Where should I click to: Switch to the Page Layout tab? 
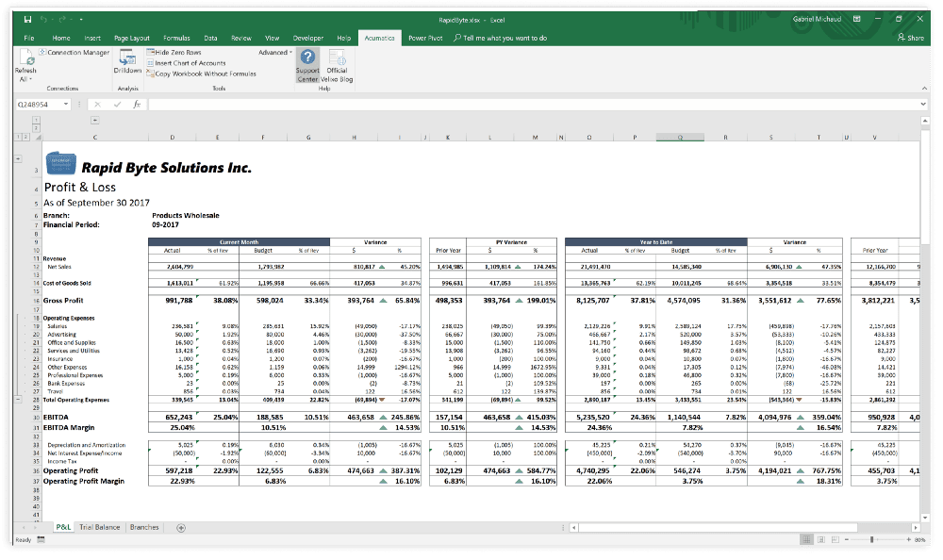click(132, 38)
